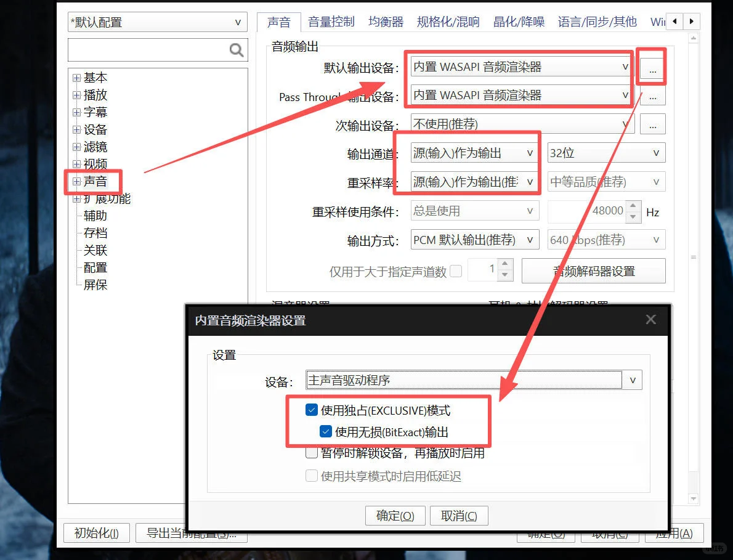Switch to the 均衡器 tab
Screen dimensions: 733x560
[386, 20]
